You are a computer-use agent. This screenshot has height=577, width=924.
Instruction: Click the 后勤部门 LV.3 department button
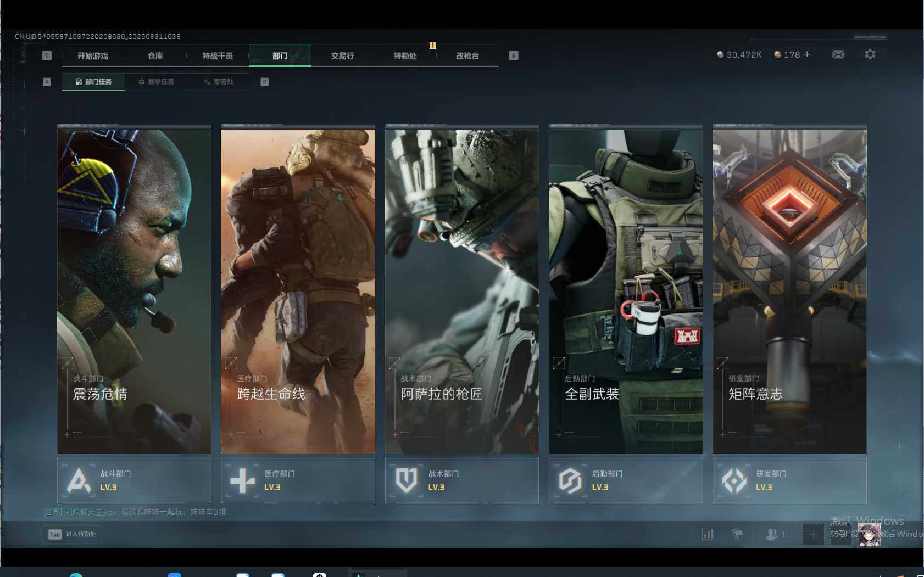pos(626,480)
